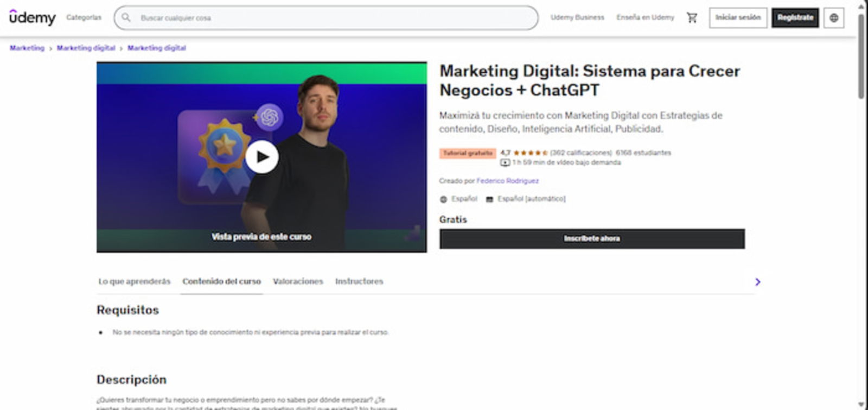The height and width of the screenshot is (410, 868).
Task: Go to the Marketing breadcrumb
Action: [x=27, y=48]
